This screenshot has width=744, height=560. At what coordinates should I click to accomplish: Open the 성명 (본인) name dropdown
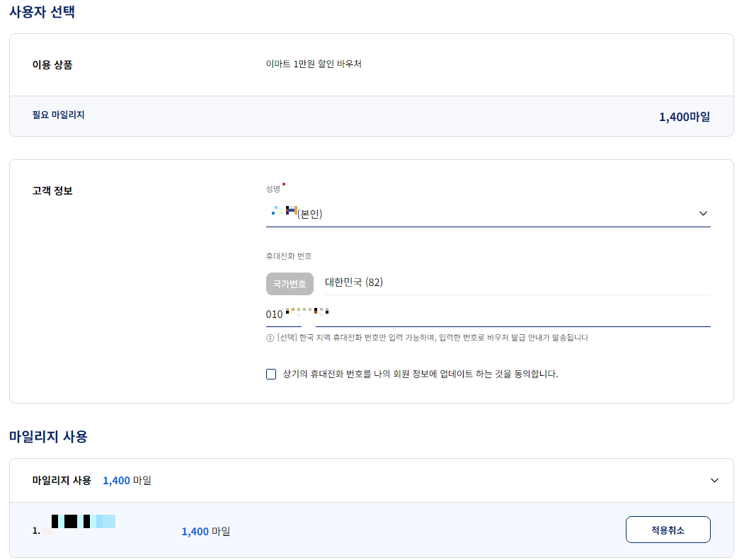(488, 214)
